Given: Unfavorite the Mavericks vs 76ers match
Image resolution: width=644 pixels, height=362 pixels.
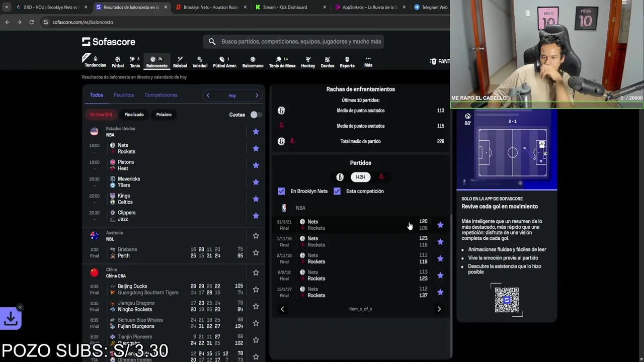Looking at the screenshot, I should (x=256, y=182).
